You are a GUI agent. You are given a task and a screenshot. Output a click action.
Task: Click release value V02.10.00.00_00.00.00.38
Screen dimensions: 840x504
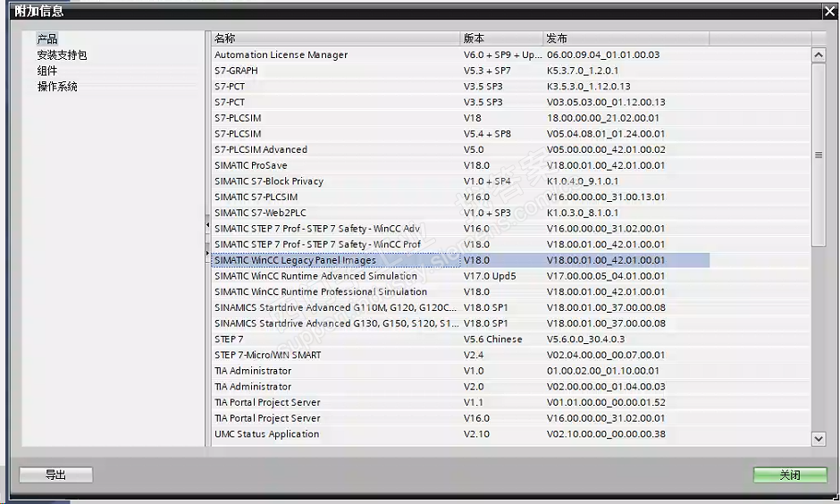point(606,433)
